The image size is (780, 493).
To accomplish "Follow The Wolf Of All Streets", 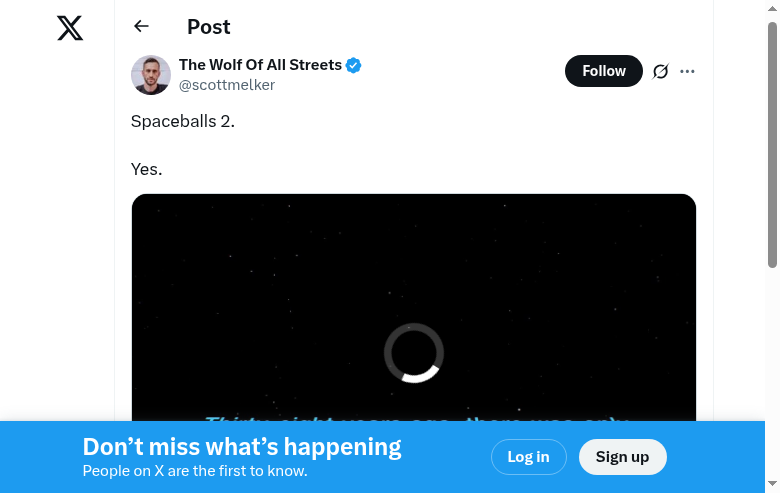I will pos(603,71).
